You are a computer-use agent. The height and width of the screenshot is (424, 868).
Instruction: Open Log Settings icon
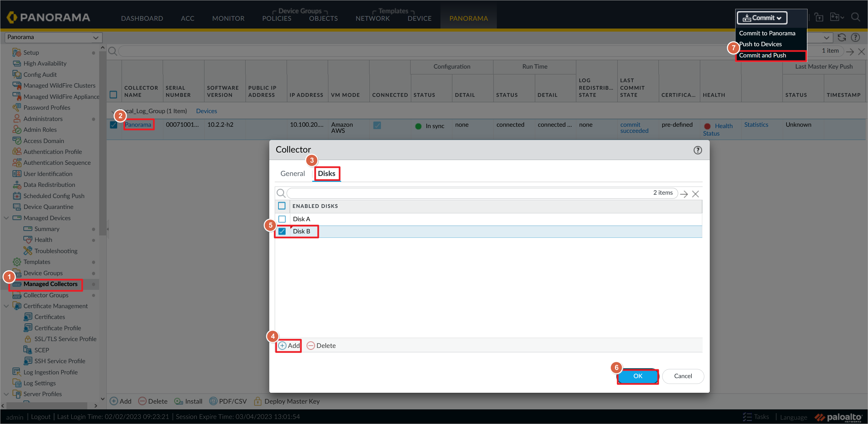17,383
